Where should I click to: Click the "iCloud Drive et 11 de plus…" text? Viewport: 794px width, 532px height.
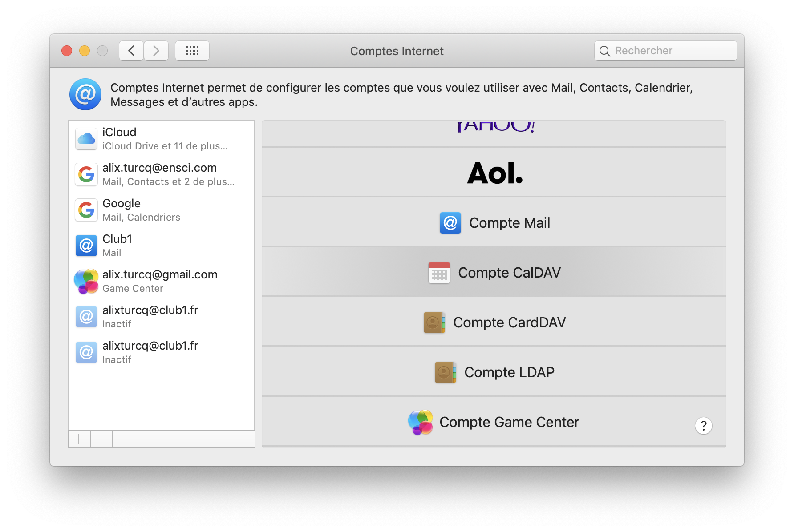(165, 146)
